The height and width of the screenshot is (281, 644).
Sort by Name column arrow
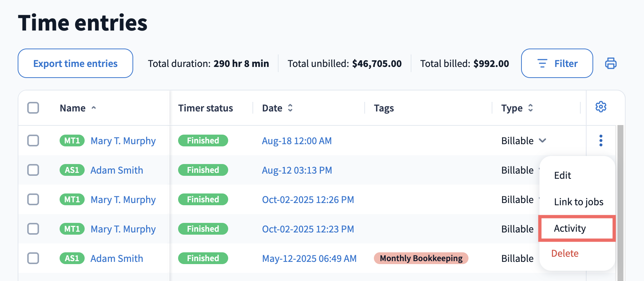94,108
